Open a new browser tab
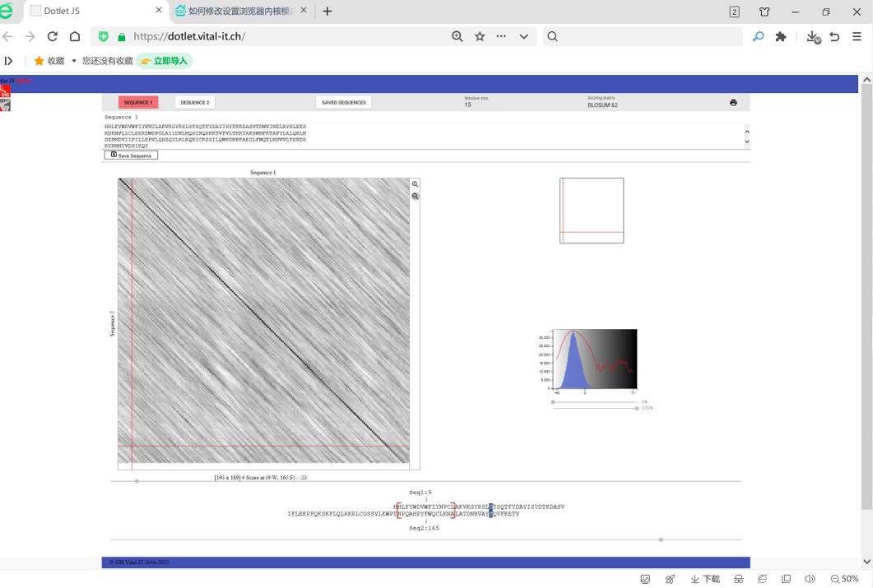Screen dimensions: 873x588 pos(327,12)
